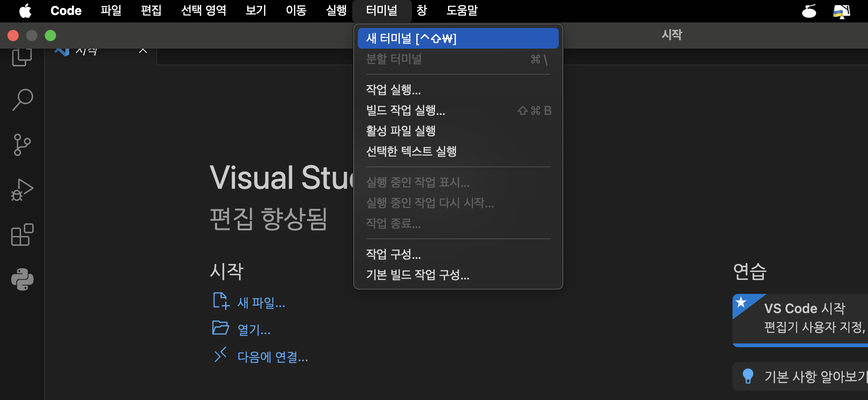Open the Explorer view in the activity bar

point(22,57)
